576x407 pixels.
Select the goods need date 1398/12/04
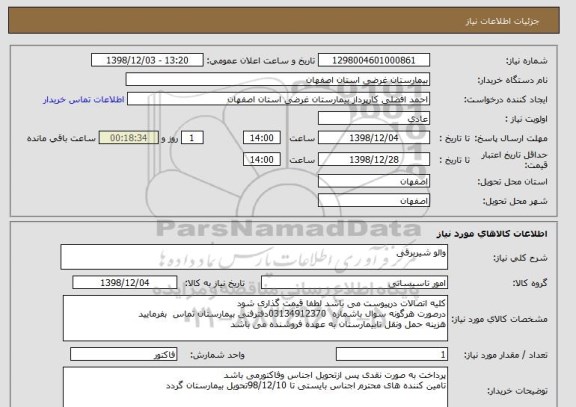tap(125, 283)
